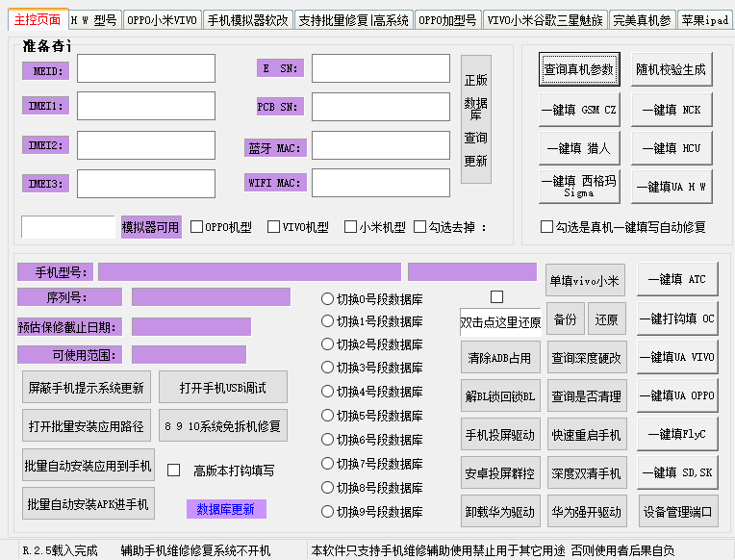This screenshot has width=735, height=560.
Task: Open the VIVO小米谷歌三星魅族 tab
Action: click(x=545, y=20)
